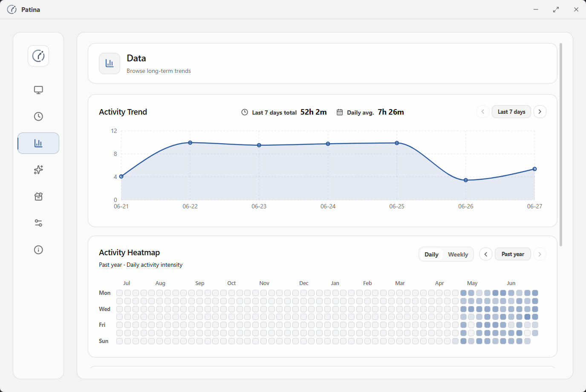Click the Data header bar chart icon

point(110,63)
